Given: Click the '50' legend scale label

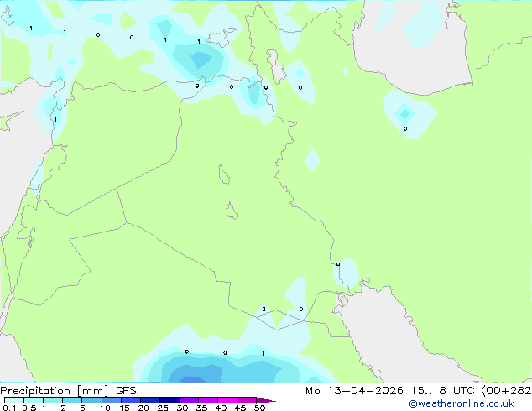Looking at the screenshot, I should pos(259,408).
